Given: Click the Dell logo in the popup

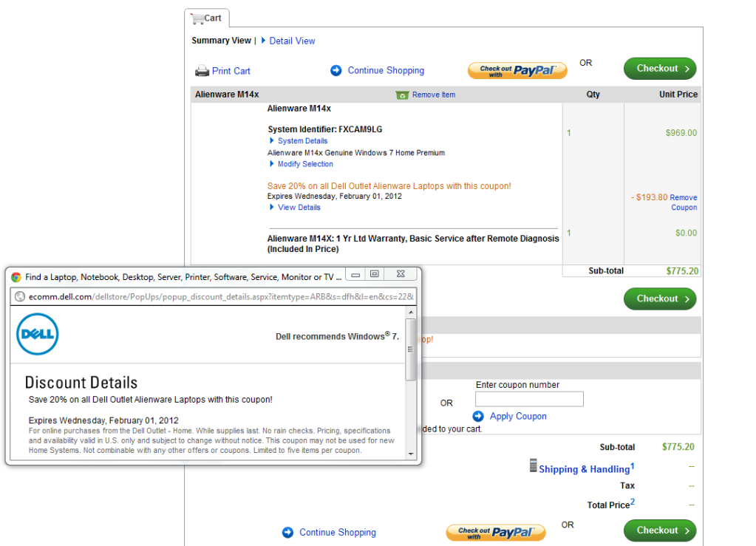Looking at the screenshot, I should pos(38,334).
